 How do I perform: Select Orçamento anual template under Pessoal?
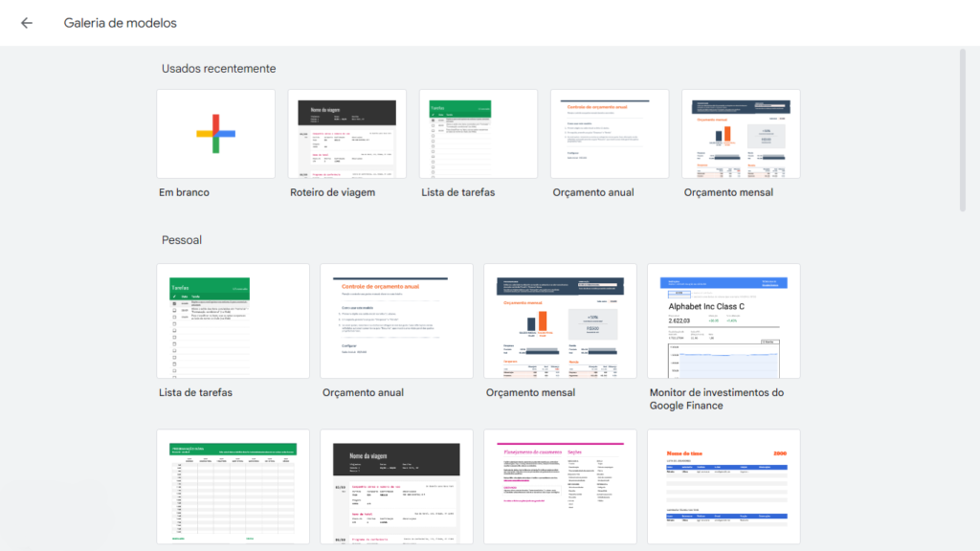coord(397,320)
